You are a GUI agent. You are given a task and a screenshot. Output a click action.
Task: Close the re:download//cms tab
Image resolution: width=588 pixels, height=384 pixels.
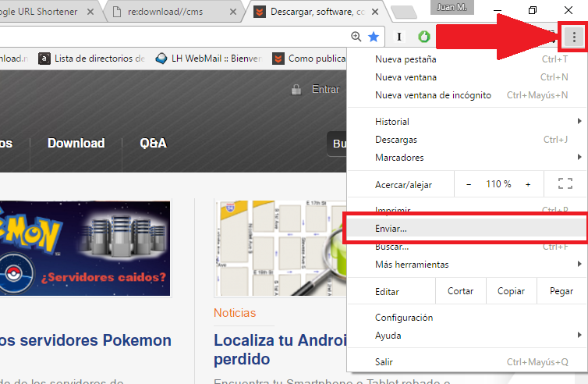pyautogui.click(x=233, y=12)
